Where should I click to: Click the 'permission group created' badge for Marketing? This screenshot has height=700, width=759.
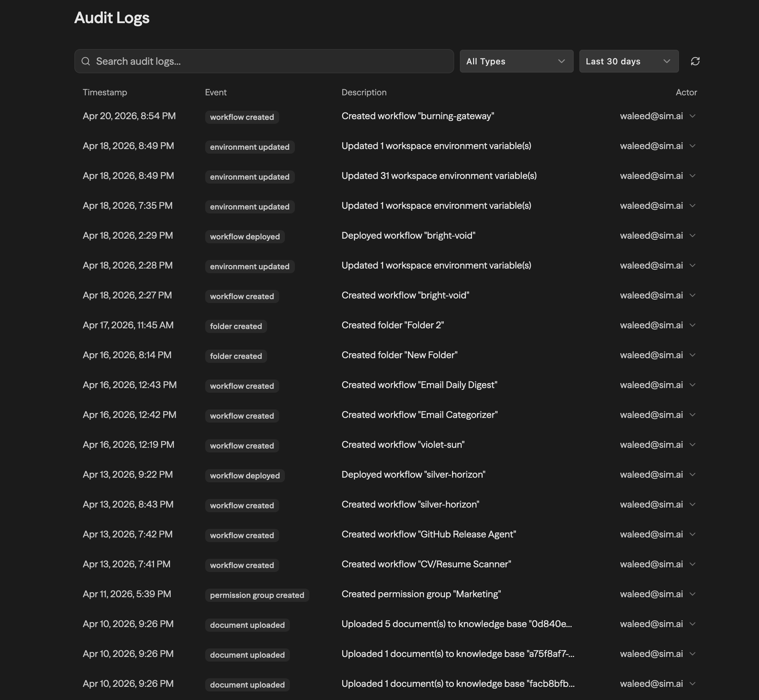pos(257,595)
